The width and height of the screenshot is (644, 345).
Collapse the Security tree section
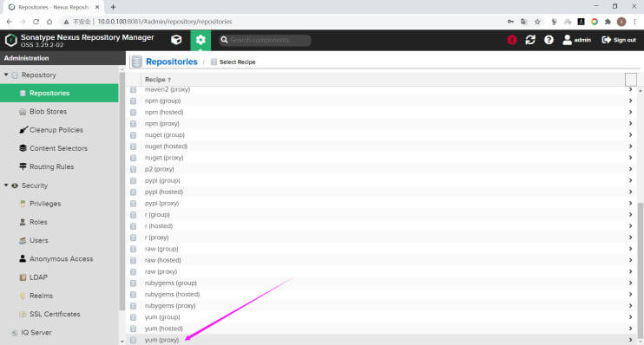(6, 185)
